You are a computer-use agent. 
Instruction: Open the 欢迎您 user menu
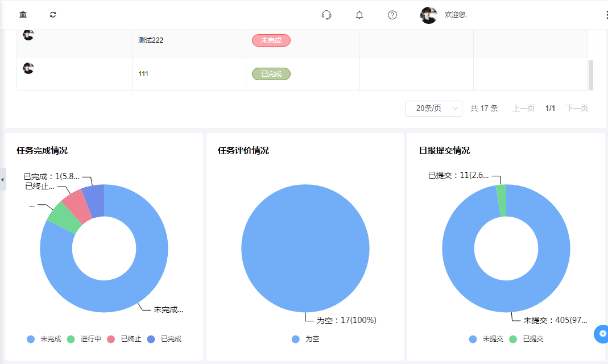456,15
